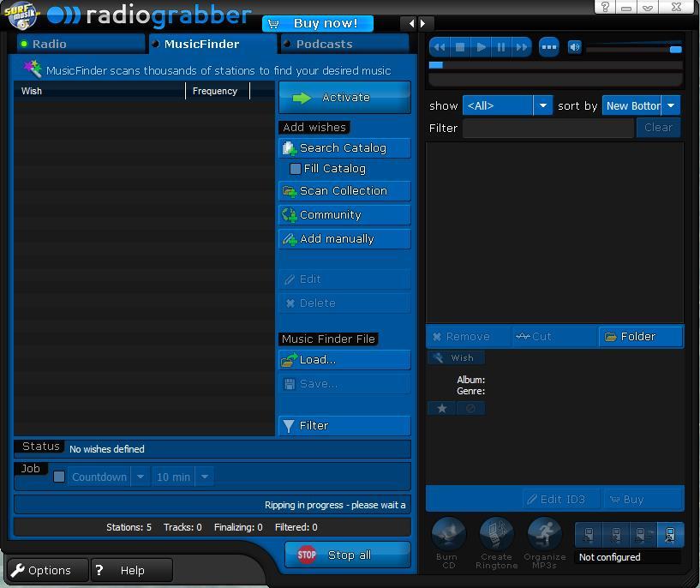This screenshot has height=588, width=700.
Task: Toggle the Fill Catalog checkbox
Action: point(295,168)
